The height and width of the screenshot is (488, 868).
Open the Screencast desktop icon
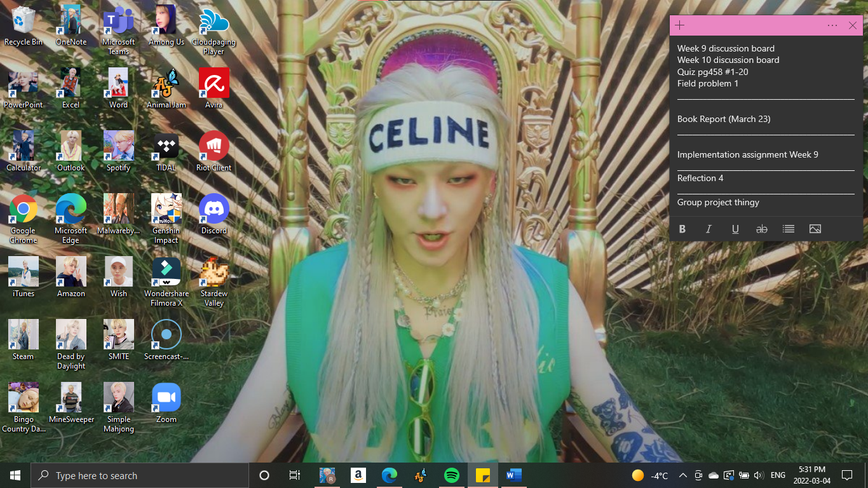coord(166,340)
